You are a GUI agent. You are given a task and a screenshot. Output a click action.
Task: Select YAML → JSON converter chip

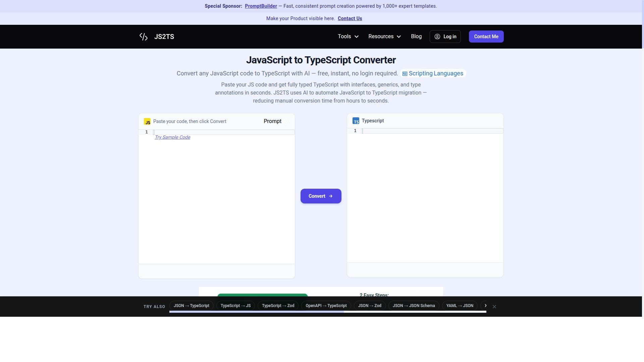coord(460,306)
